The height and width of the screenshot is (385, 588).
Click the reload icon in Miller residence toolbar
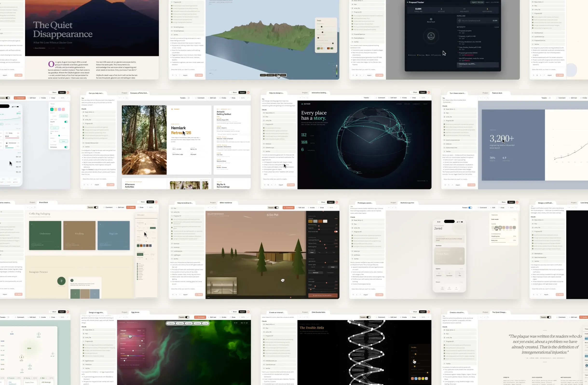[x=215, y=207]
